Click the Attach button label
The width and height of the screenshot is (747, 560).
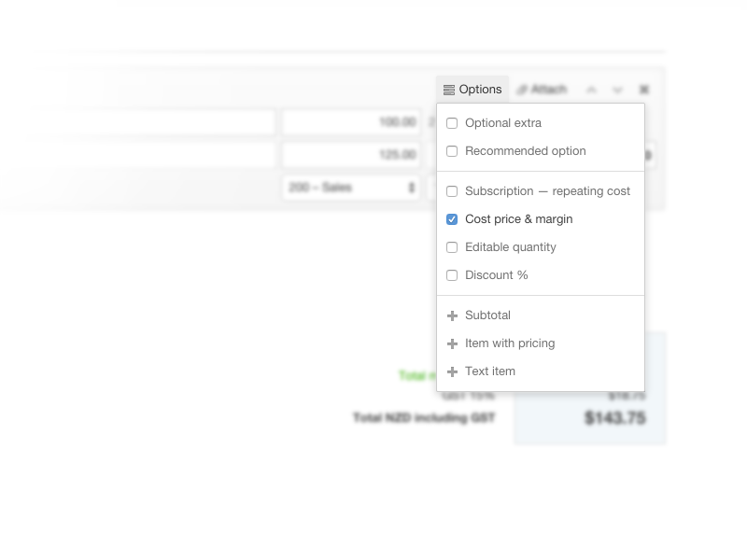[549, 90]
